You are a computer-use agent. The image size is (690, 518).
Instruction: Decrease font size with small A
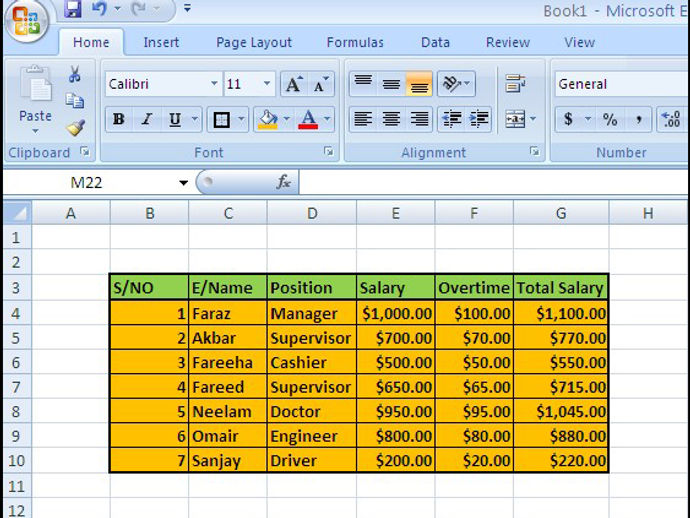321,84
